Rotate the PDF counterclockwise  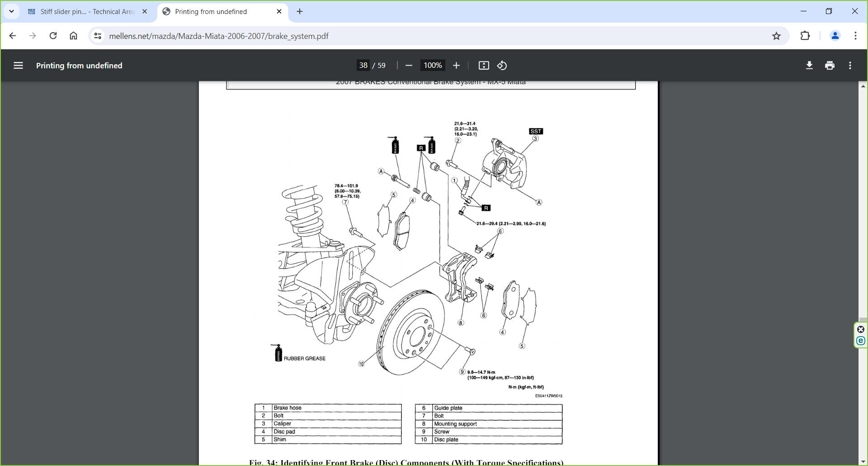502,66
